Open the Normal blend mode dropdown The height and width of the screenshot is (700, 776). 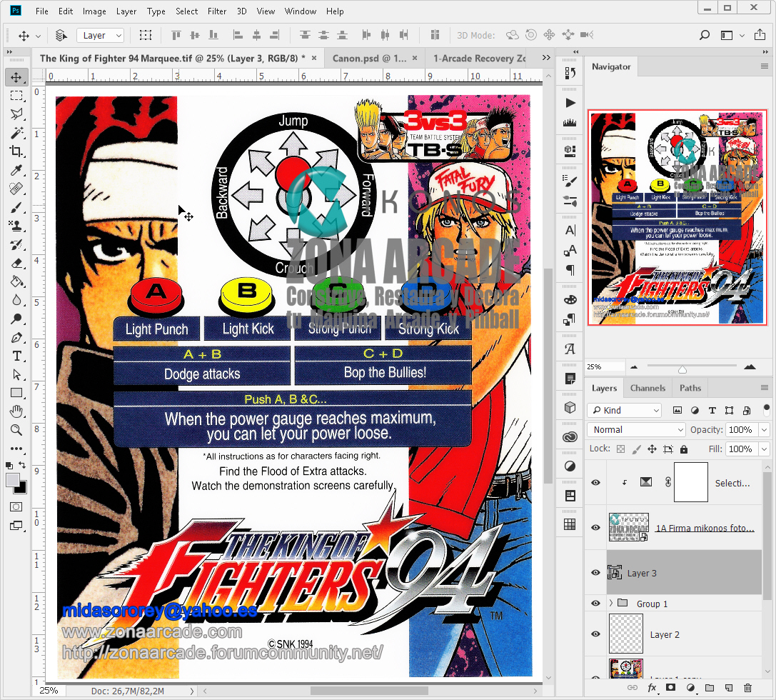(635, 429)
